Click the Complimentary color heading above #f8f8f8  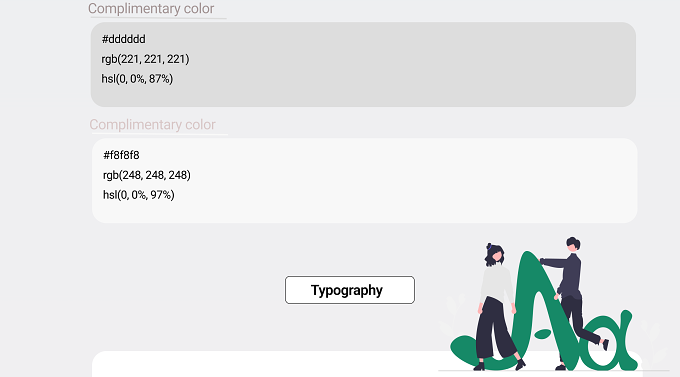tap(152, 125)
